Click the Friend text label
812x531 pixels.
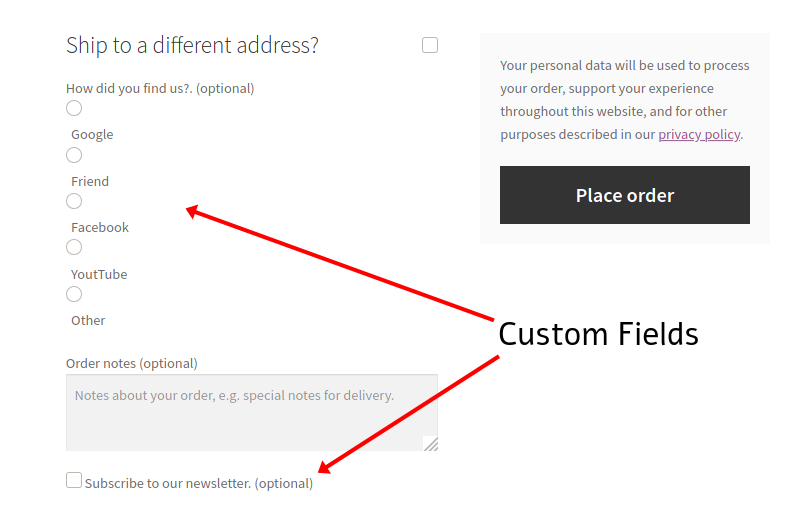coord(90,181)
